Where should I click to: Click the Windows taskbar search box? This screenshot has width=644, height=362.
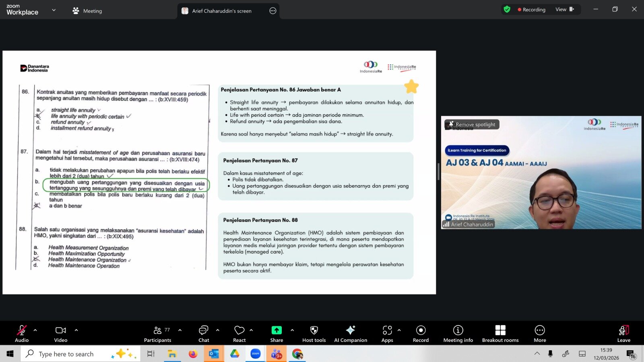66,354
